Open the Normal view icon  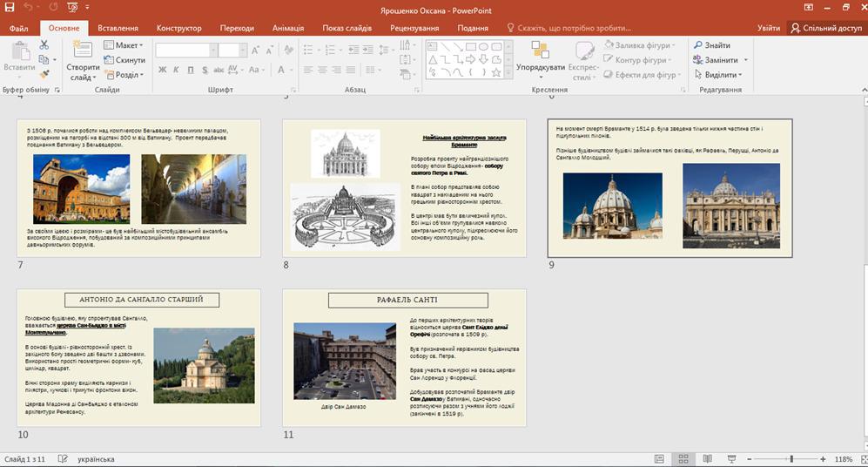coord(659,458)
